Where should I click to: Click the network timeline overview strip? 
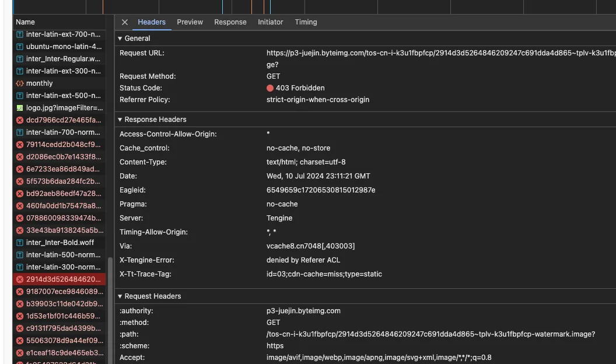point(314,6)
